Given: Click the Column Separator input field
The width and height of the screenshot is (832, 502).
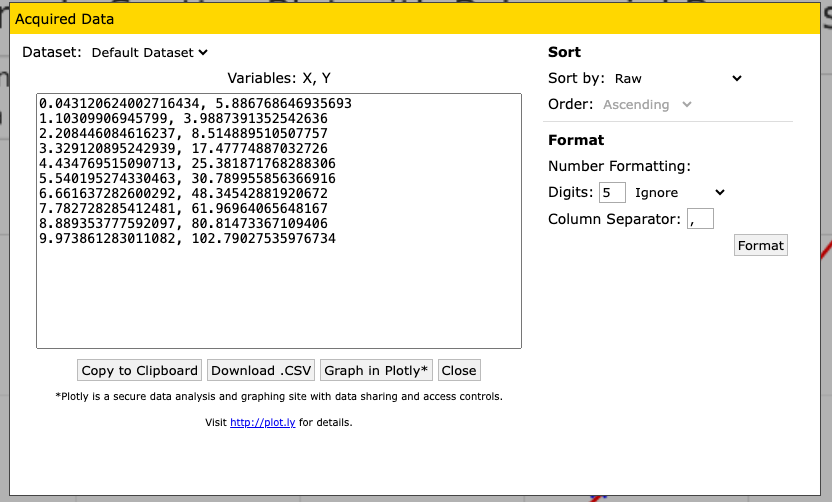Looking at the screenshot, I should [x=700, y=219].
